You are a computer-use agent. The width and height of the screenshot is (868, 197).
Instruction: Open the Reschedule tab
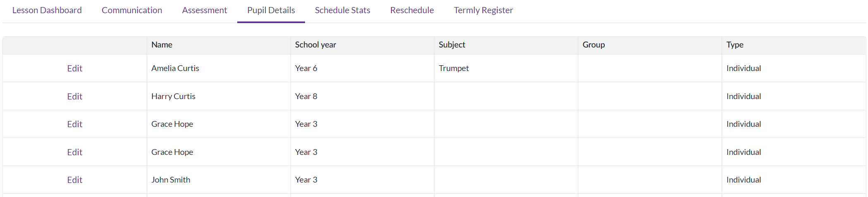pyautogui.click(x=412, y=10)
